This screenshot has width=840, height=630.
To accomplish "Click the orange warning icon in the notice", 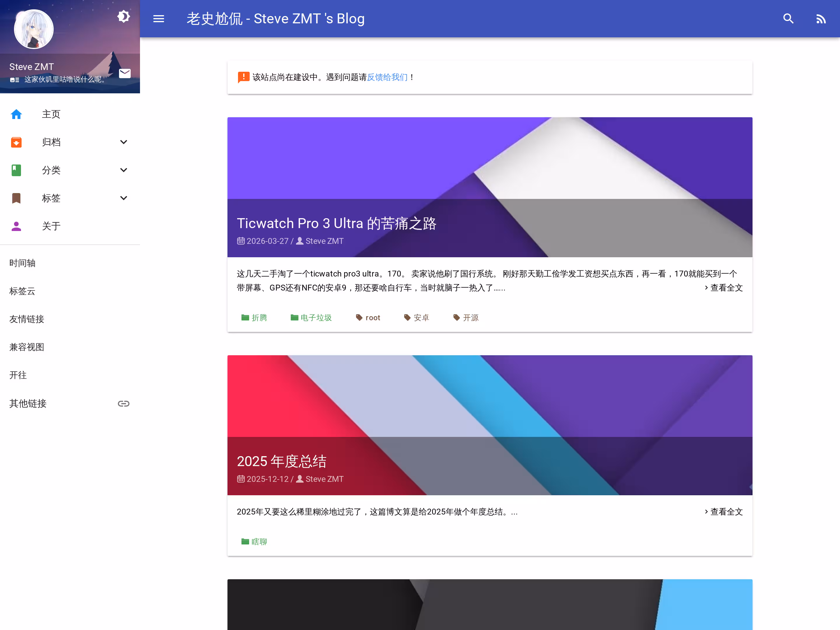I will click(244, 77).
